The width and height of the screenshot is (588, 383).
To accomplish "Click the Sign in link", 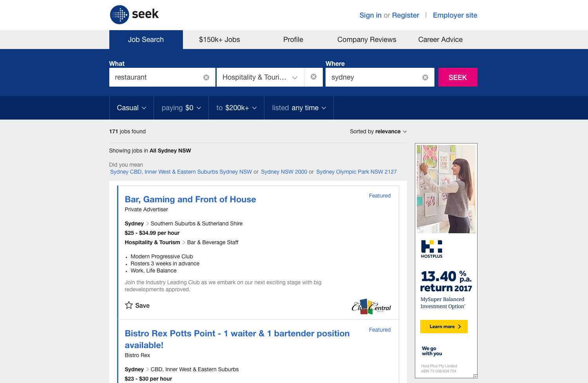I will 370,15.
